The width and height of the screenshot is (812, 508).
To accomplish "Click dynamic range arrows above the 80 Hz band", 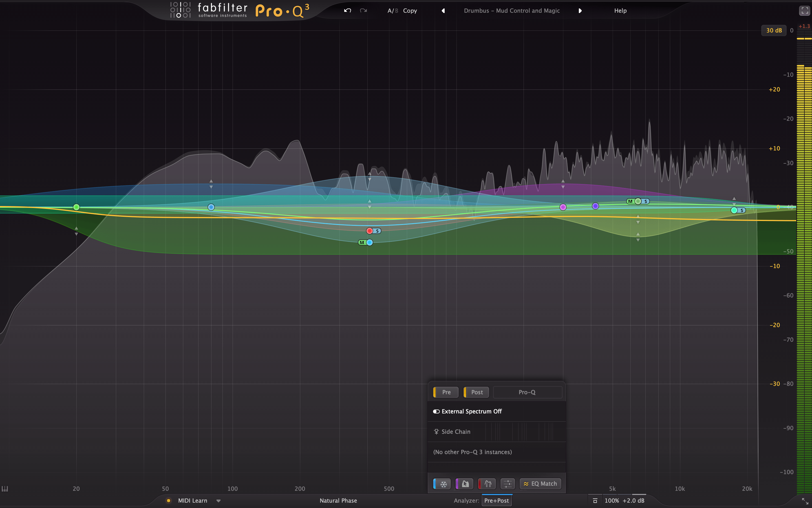I will pyautogui.click(x=211, y=184).
